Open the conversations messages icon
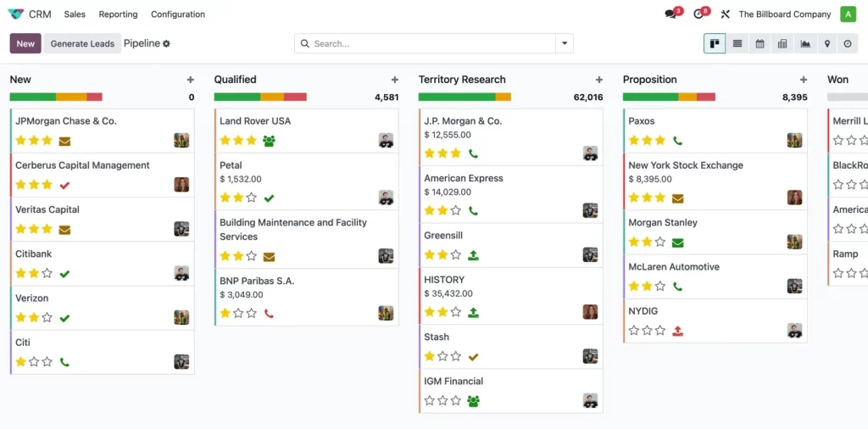Viewport: 868px width, 429px height. [671, 14]
